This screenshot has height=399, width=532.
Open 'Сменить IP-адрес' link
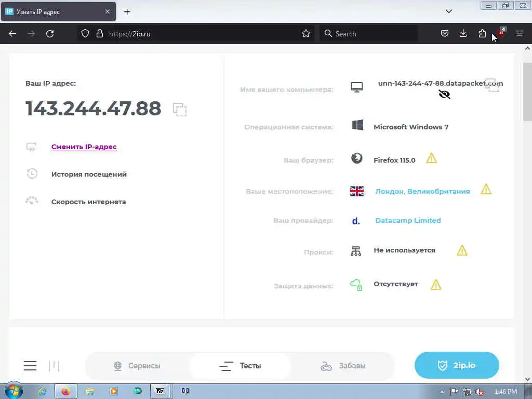84,147
